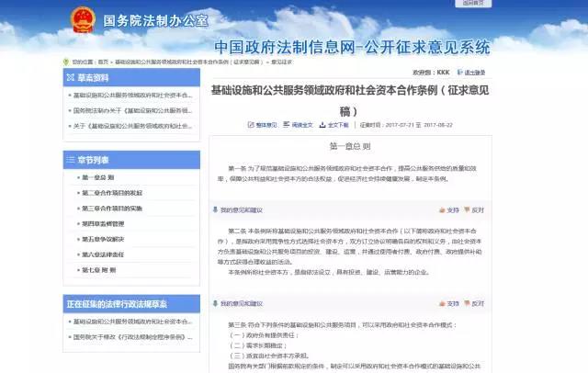Click 支持 thumbs-up under 第二条
This screenshot has width=588, height=373.
(451, 302)
